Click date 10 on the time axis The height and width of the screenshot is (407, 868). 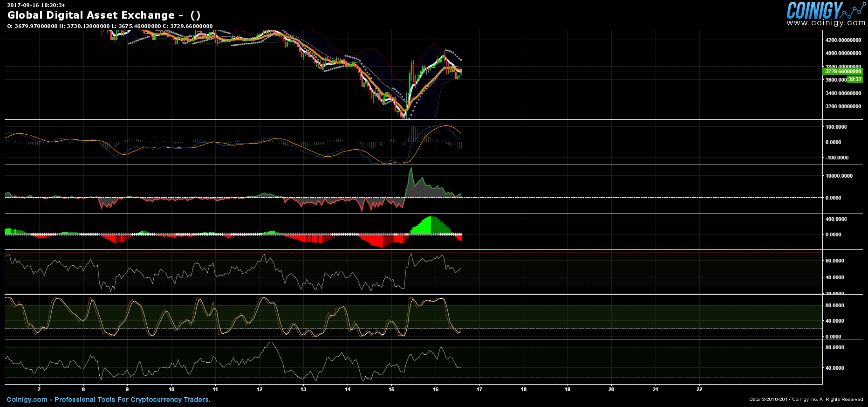click(x=171, y=389)
